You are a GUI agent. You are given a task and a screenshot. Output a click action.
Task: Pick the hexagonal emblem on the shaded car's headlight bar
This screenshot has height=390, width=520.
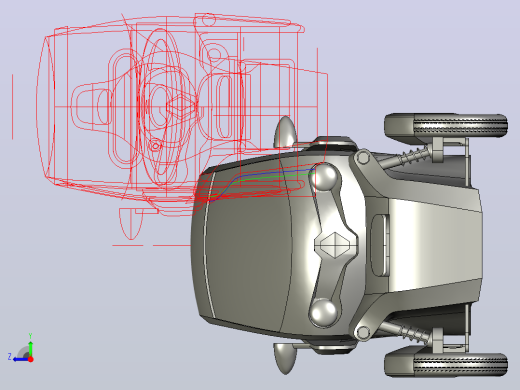[334, 245]
